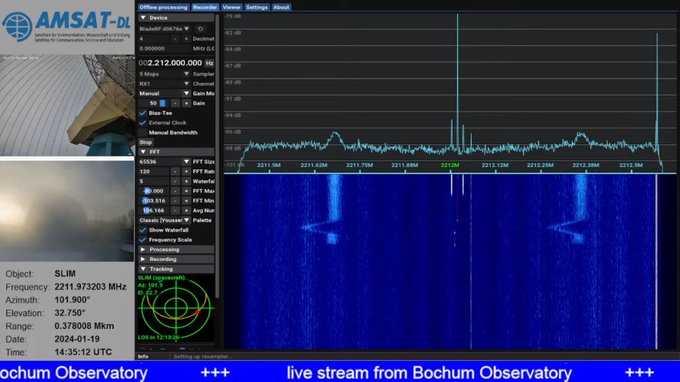Switch to the Offline processing tab

point(163,7)
